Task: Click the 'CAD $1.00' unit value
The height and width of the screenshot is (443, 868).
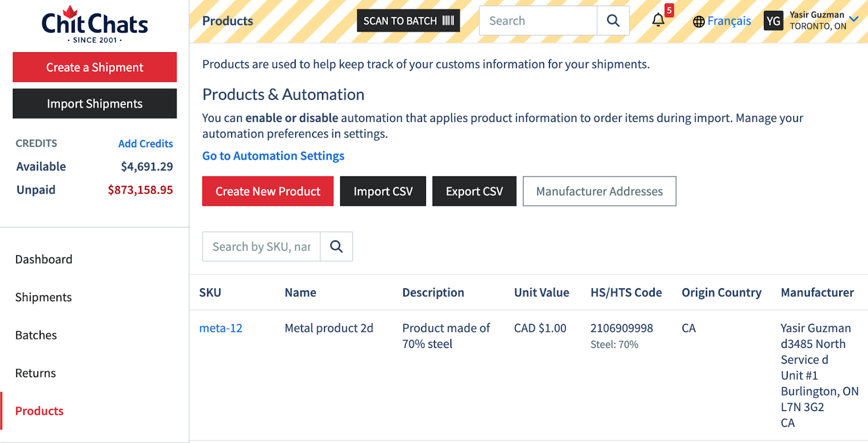Action: pos(540,328)
